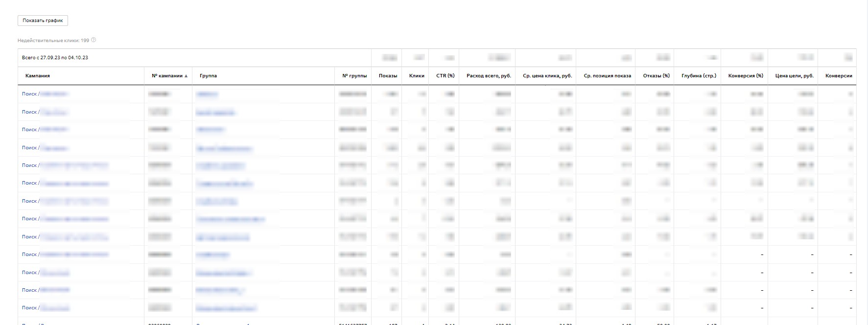The width and height of the screenshot is (868, 325).
Task: Select the Конверсия (%) column header
Action: click(746, 76)
